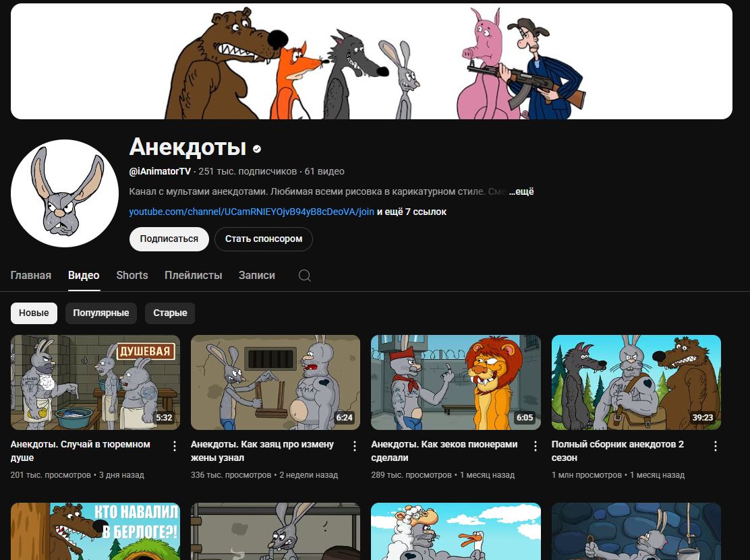Click "251 тыс. подписчиков" text
750x560 pixels.
pos(248,171)
